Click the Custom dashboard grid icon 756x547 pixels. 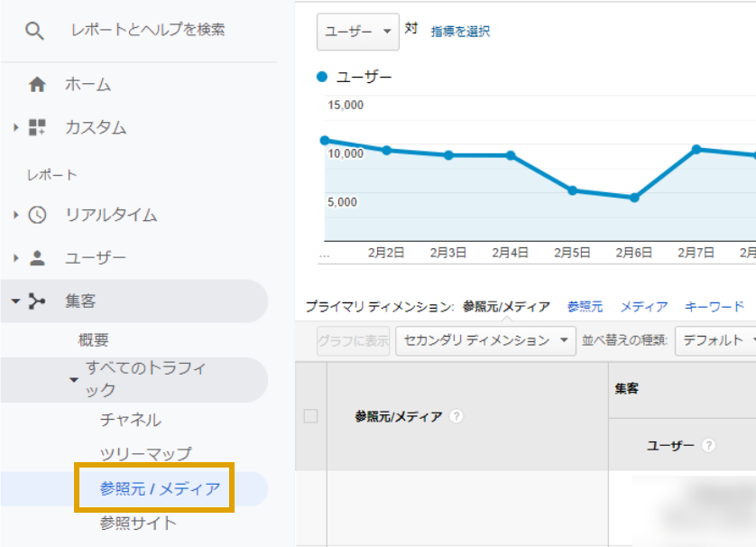[x=37, y=127]
